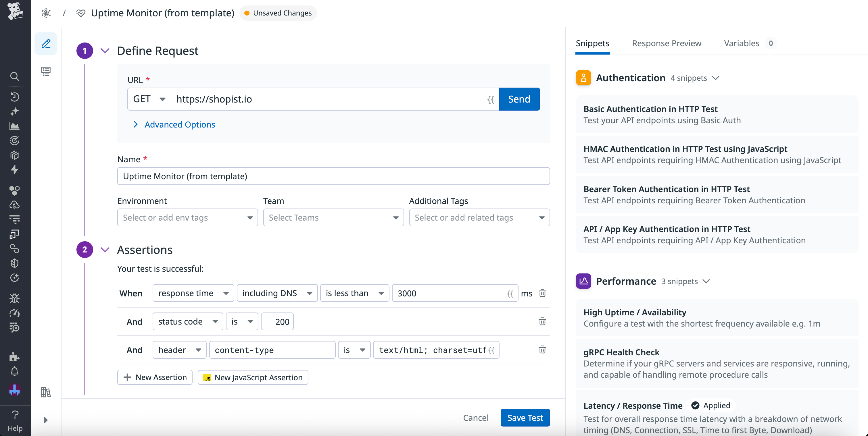Click the shield security icon in the sidebar
The image size is (868, 436).
pyautogui.click(x=15, y=263)
